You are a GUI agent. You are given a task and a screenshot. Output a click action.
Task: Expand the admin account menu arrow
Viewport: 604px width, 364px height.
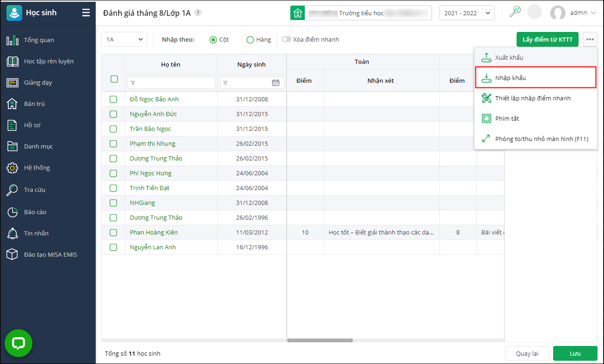click(x=593, y=13)
